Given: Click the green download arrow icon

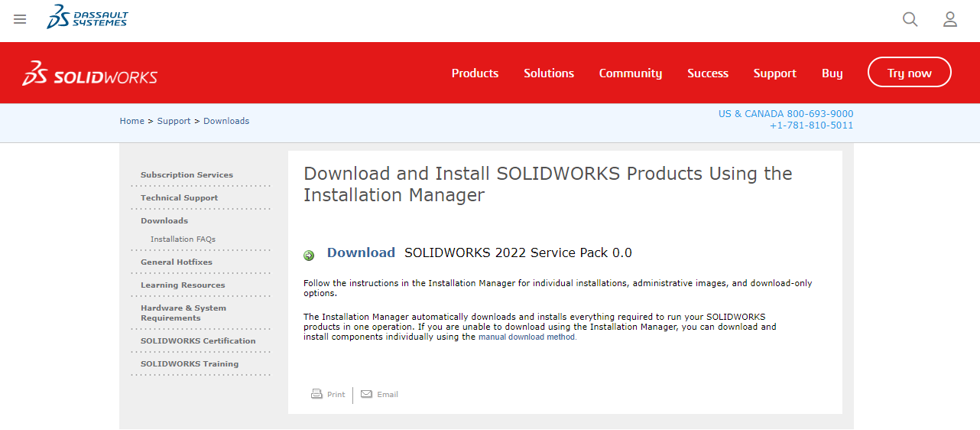Looking at the screenshot, I should click(x=309, y=256).
